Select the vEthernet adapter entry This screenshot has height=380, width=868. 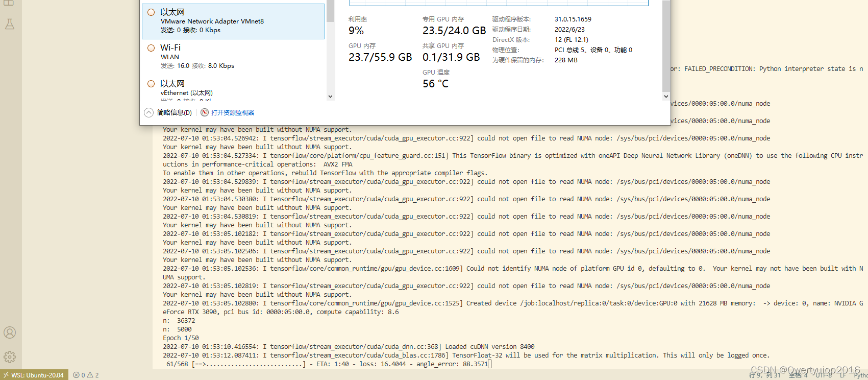click(233, 88)
